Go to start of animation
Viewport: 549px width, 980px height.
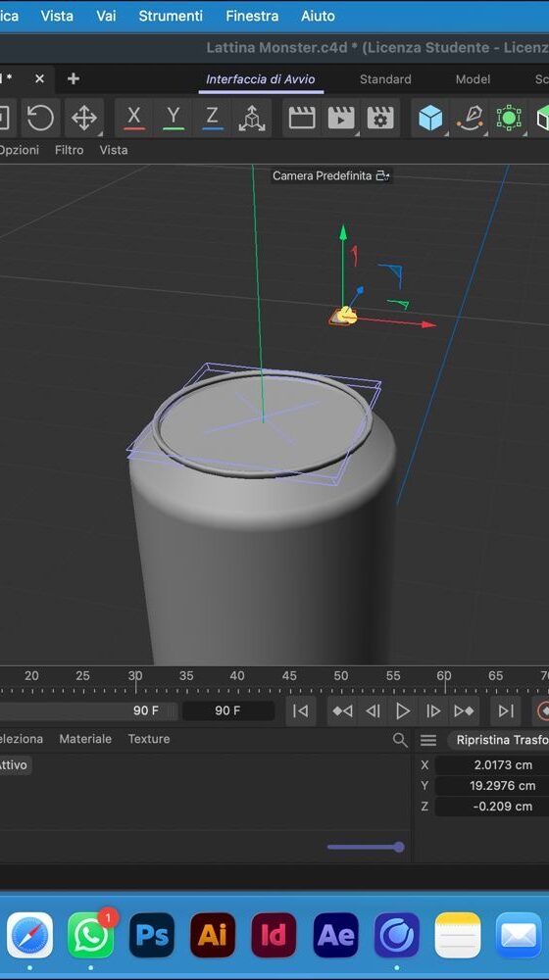(x=301, y=710)
